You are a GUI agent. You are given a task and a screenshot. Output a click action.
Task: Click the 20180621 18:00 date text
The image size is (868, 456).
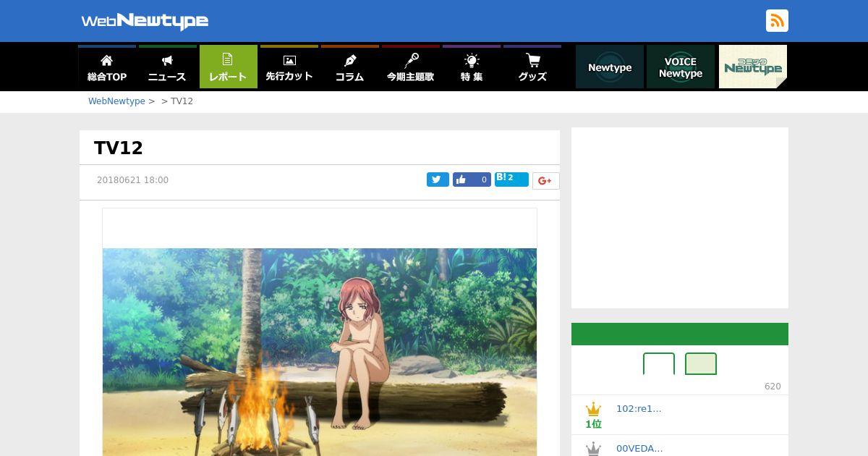pos(132,180)
